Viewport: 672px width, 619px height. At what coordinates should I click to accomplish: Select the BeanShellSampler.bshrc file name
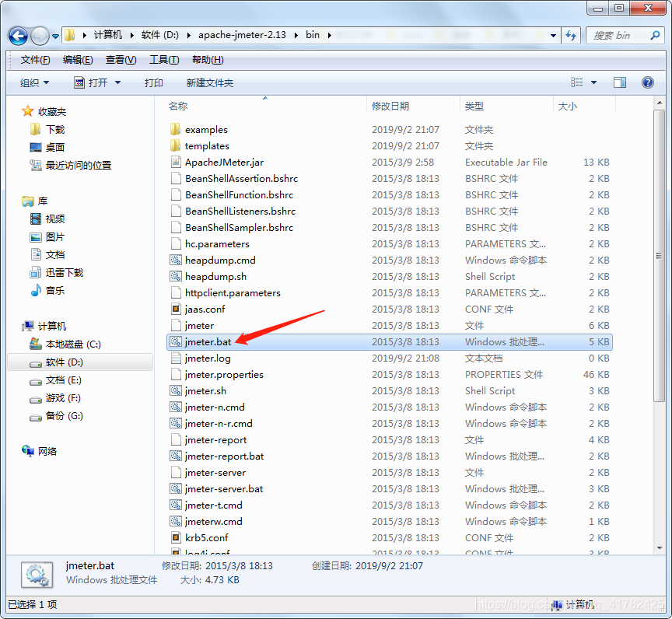[x=239, y=228]
